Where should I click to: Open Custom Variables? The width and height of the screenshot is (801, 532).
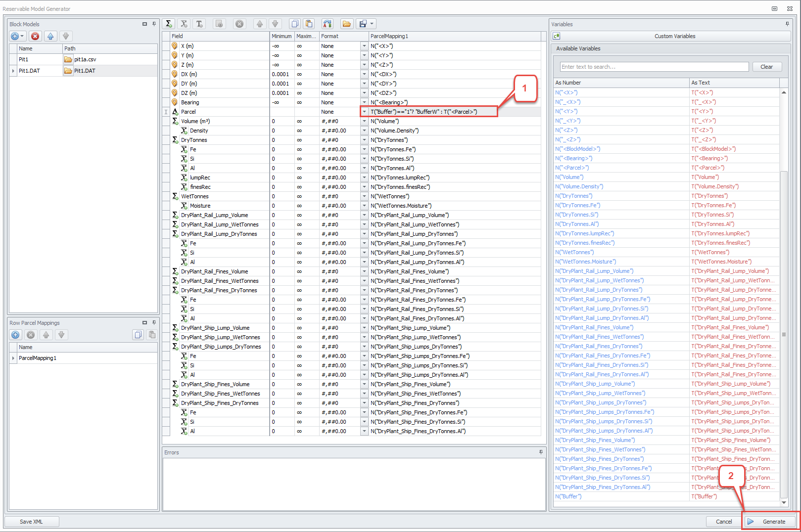[x=674, y=36]
